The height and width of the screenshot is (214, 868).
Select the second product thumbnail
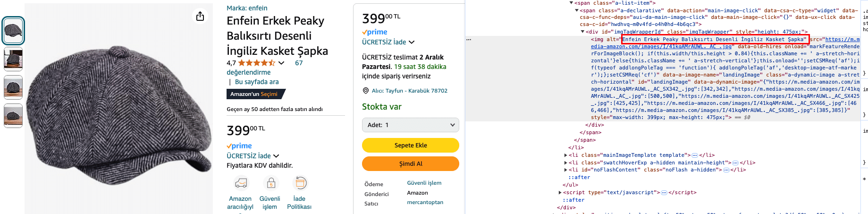coord(13,59)
